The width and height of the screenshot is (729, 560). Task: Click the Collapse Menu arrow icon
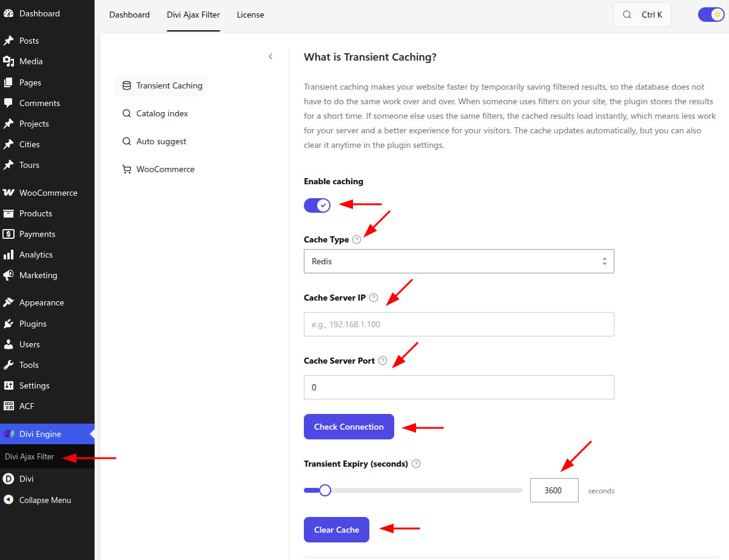[8, 500]
